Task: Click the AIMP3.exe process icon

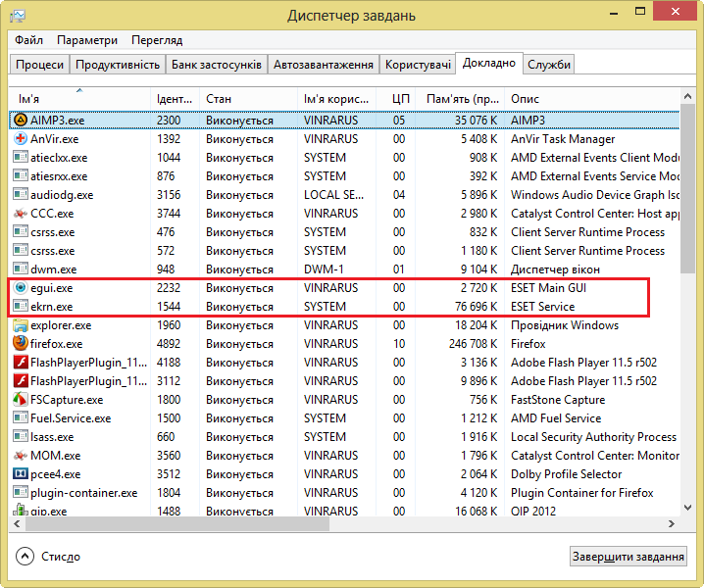Action: coord(21,120)
